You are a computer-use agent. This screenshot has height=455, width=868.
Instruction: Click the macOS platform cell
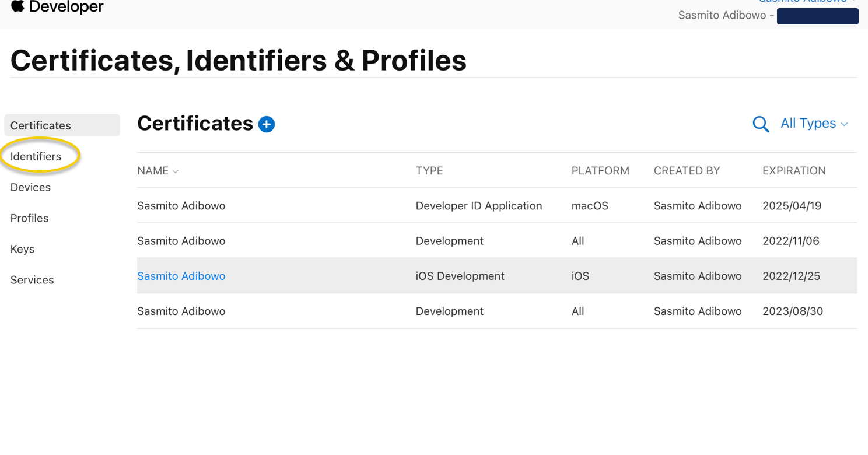pyautogui.click(x=590, y=206)
